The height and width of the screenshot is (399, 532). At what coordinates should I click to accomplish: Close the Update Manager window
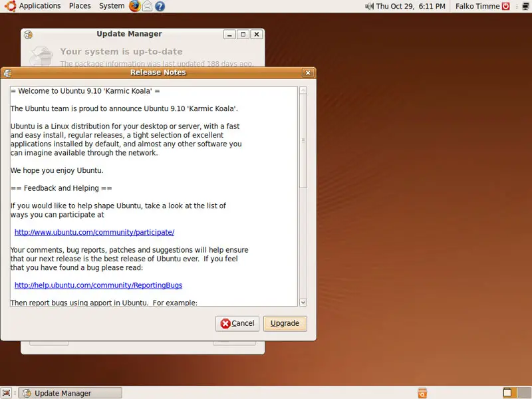click(x=257, y=35)
